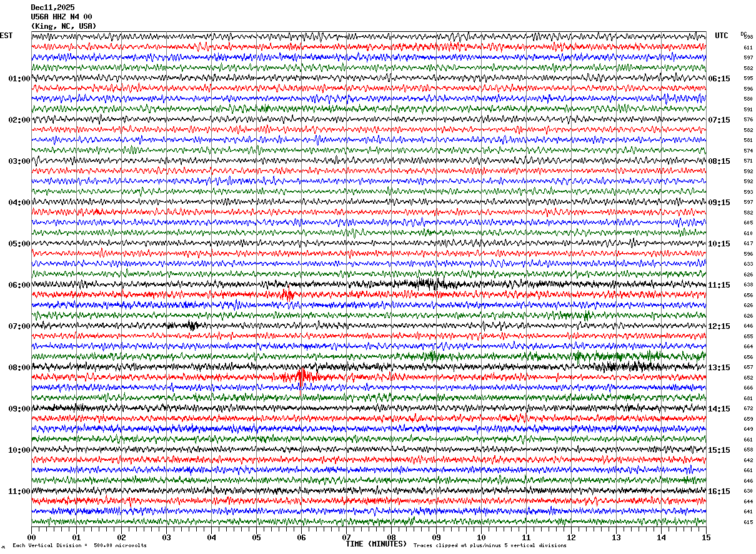Select the 01:00 EST row label

[x=19, y=79]
